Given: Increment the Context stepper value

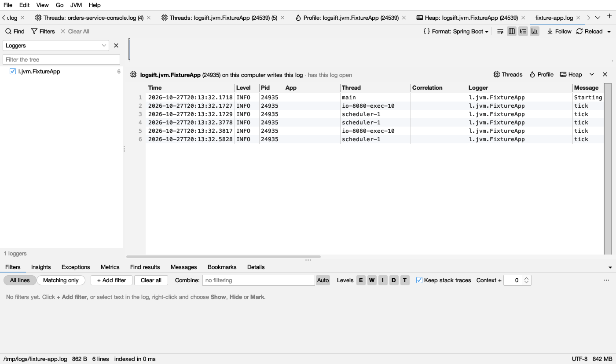Looking at the screenshot, I should pyautogui.click(x=527, y=278).
